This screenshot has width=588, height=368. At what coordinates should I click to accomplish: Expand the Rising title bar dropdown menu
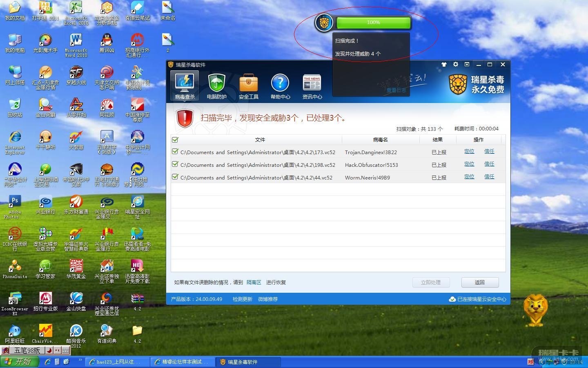(x=467, y=65)
